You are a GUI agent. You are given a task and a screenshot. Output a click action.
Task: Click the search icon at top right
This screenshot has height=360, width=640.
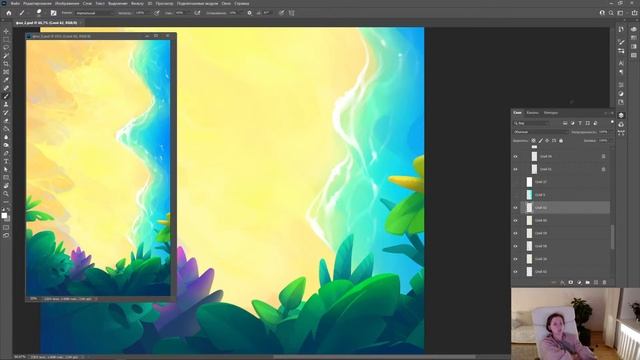(x=611, y=13)
